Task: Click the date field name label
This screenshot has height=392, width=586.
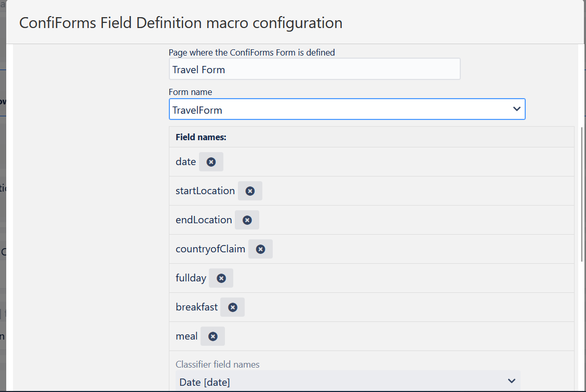Action: 186,161
